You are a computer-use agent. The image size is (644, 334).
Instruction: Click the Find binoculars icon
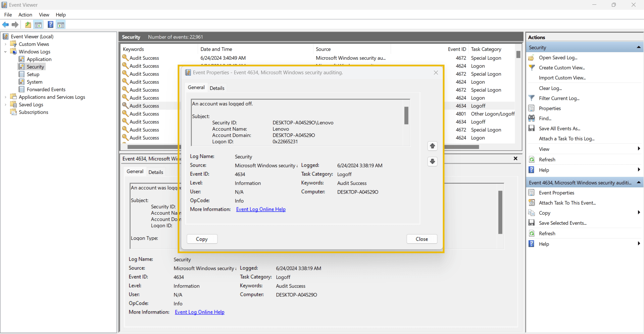(532, 118)
